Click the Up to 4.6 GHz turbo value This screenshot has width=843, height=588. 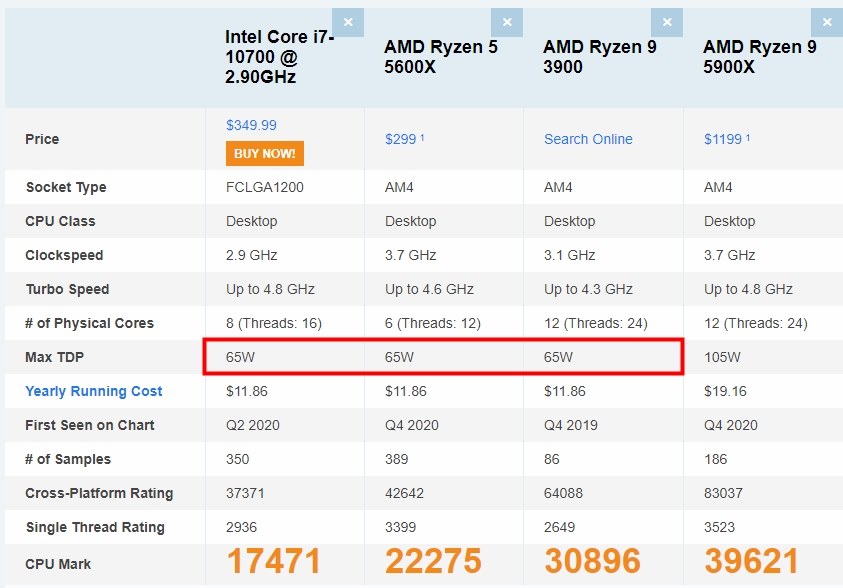pyautogui.click(x=429, y=289)
